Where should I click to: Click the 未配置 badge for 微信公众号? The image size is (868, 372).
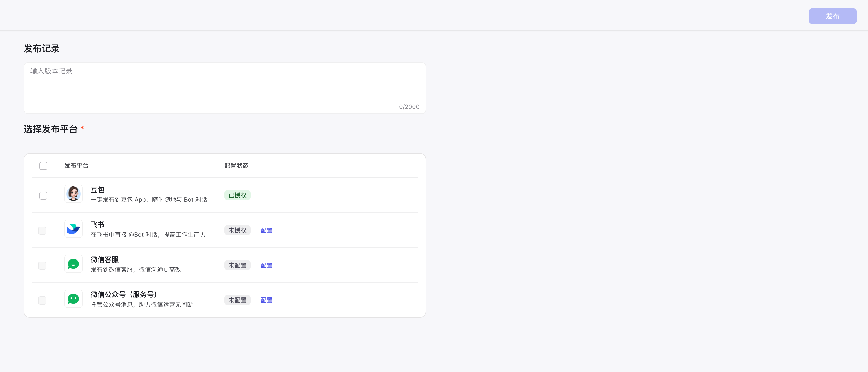237,300
